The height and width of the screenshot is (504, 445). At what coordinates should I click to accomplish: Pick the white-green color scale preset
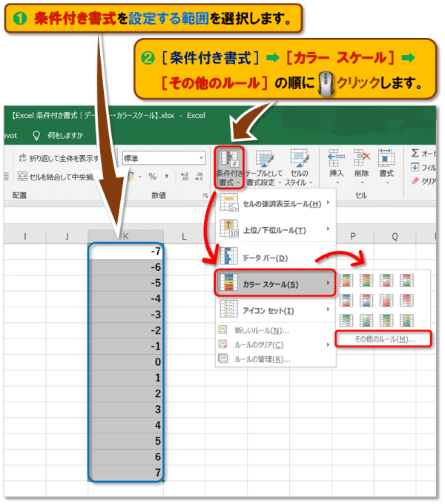[x=366, y=321]
